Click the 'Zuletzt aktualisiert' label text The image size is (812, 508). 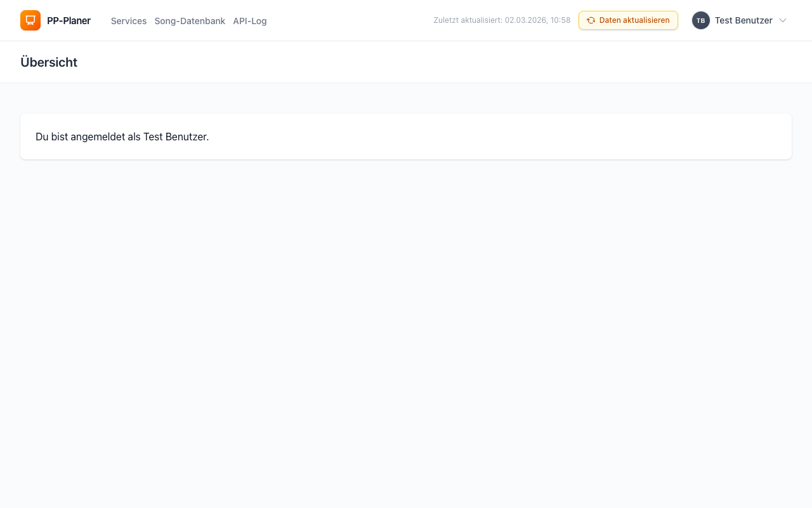click(468, 20)
